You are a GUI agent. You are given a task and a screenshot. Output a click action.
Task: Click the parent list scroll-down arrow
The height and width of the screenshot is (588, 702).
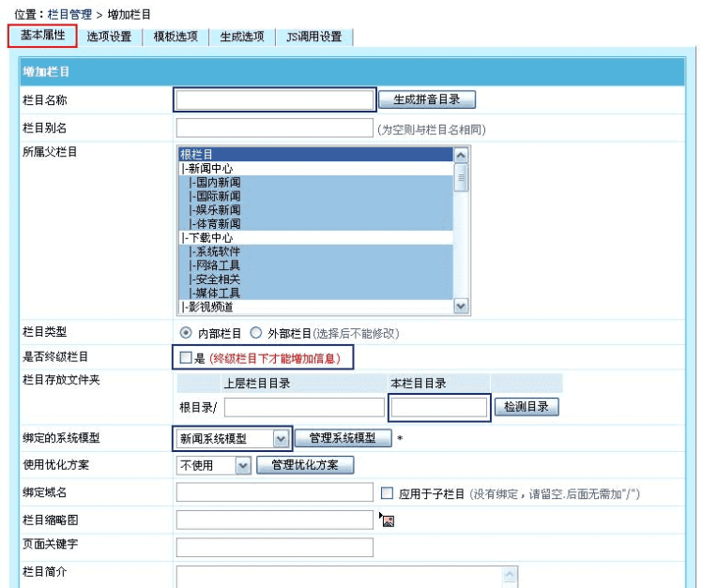click(461, 307)
